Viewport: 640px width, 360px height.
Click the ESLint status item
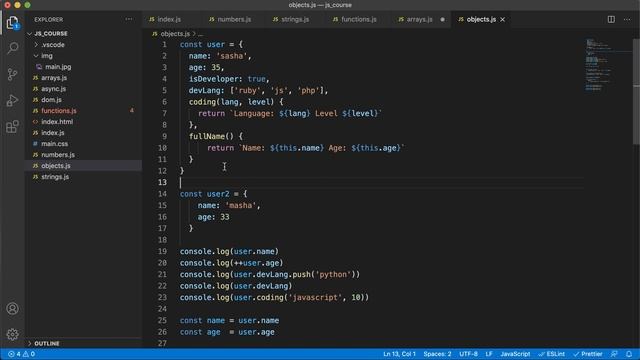[x=551, y=354]
